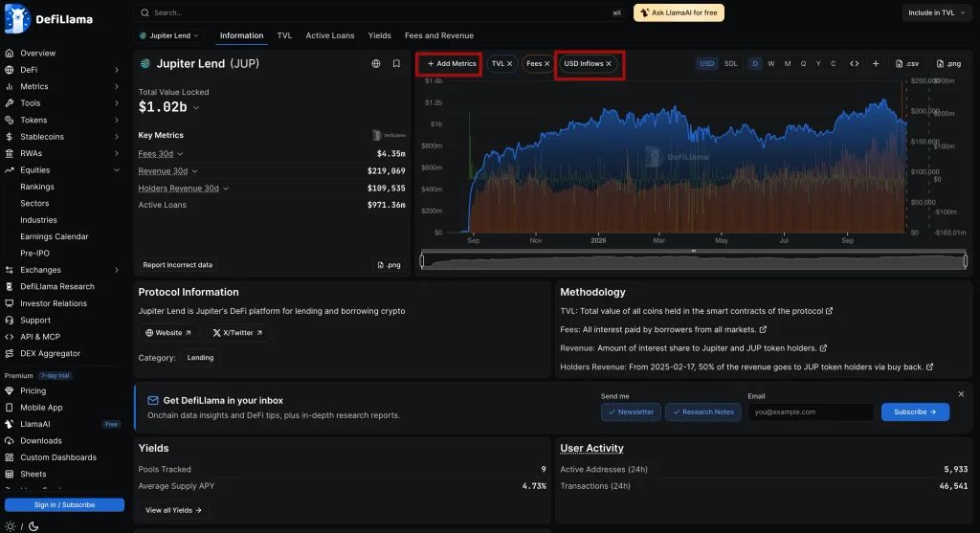Viewport: 980px width, 533px height.
Task: Dismiss the newsletter banner
Action: [961, 394]
